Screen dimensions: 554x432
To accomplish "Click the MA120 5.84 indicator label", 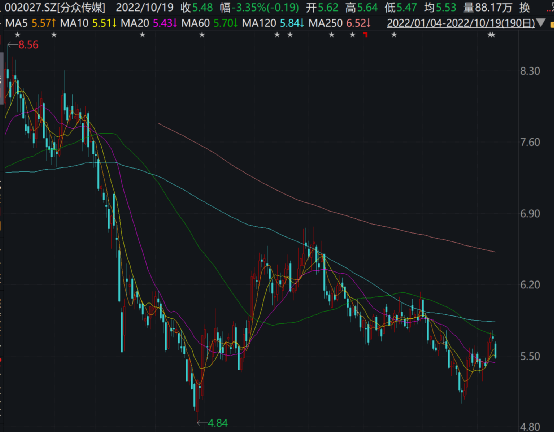I will click(x=273, y=23).
